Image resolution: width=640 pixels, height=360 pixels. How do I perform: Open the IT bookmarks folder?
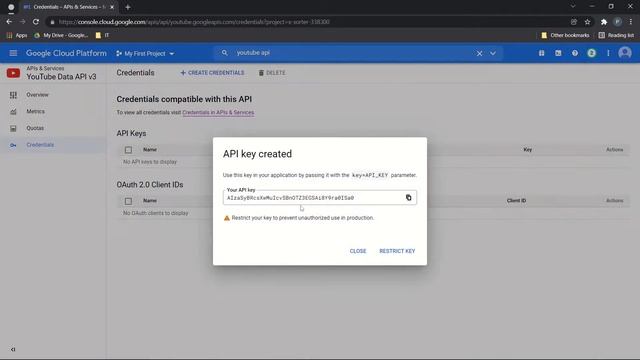102,36
